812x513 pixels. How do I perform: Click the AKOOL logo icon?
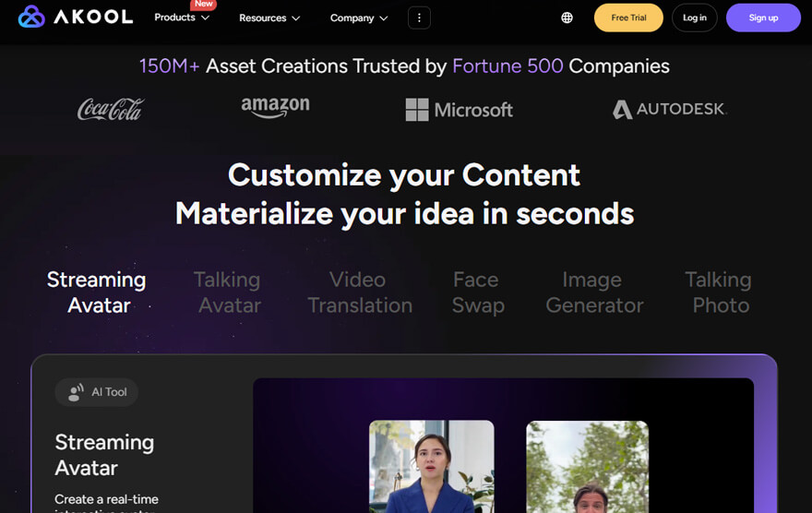(x=31, y=18)
